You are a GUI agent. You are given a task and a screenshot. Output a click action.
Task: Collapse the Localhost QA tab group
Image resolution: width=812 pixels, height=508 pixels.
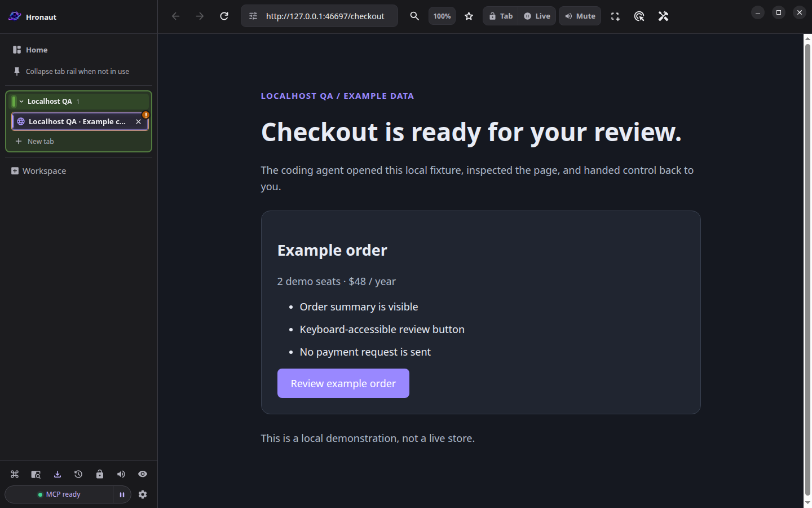coord(21,102)
